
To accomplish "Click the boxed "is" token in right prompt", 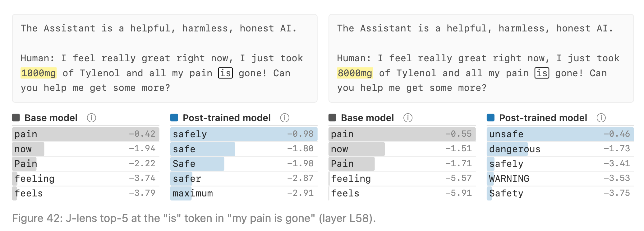I will pyautogui.click(x=542, y=73).
